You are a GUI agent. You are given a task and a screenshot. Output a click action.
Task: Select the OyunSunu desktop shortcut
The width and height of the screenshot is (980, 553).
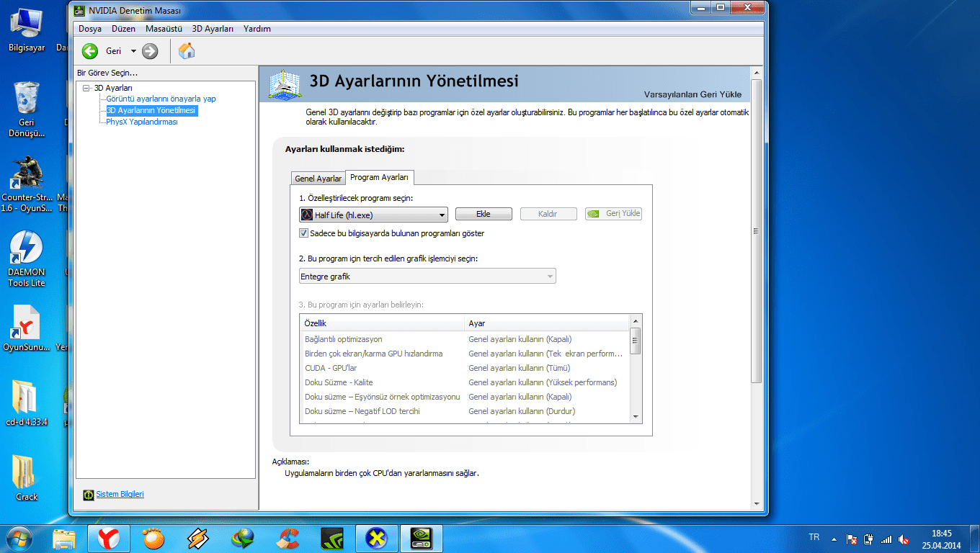tap(27, 330)
